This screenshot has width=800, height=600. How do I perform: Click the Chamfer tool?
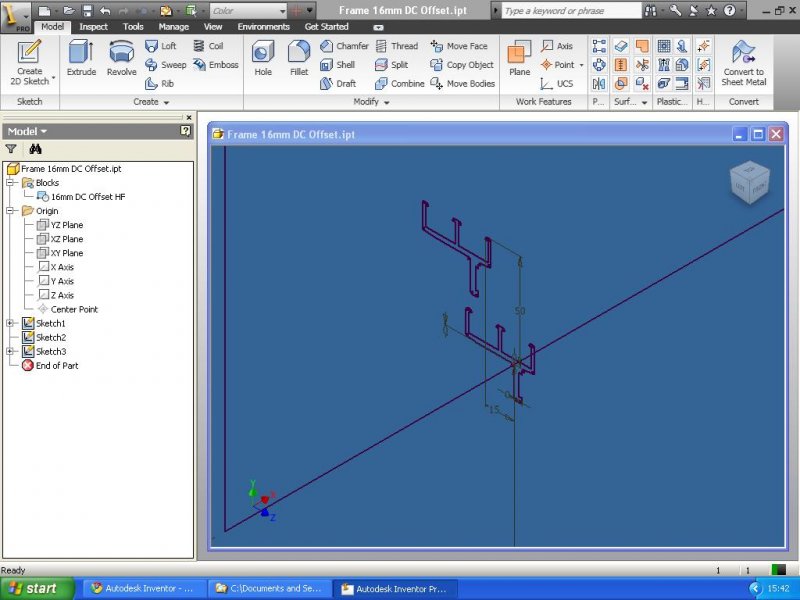[x=344, y=46]
